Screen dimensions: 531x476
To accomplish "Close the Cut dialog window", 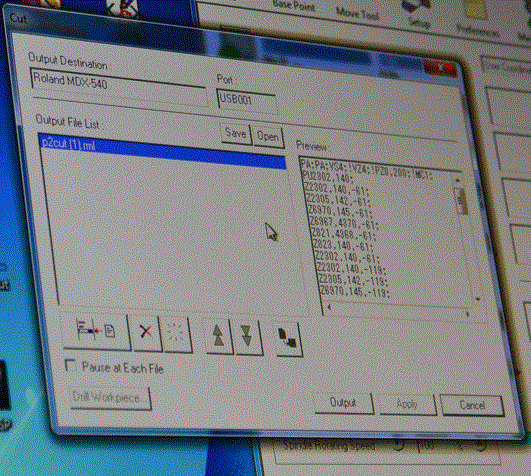I will coord(440,68).
